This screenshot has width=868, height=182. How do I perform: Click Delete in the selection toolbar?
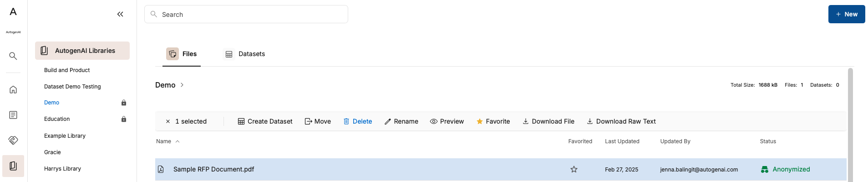[x=357, y=121]
